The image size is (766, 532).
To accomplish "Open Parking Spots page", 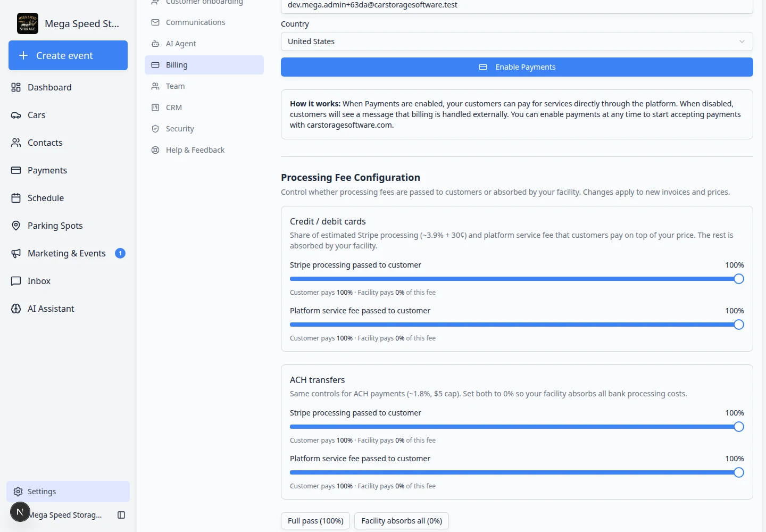I will click(68, 226).
